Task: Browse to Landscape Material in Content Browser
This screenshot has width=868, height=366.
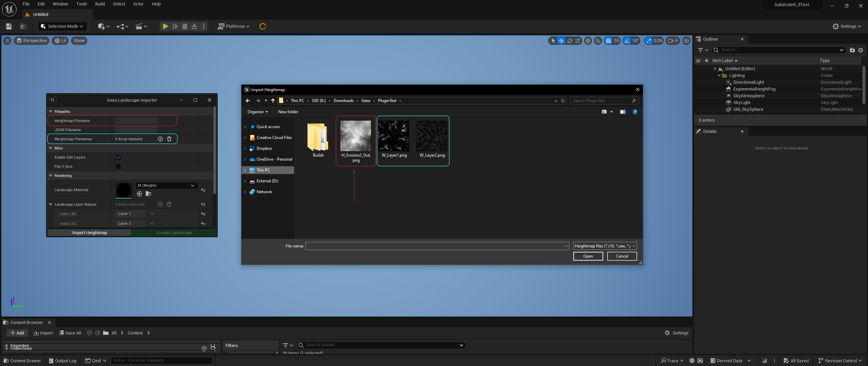Action: 148,194
